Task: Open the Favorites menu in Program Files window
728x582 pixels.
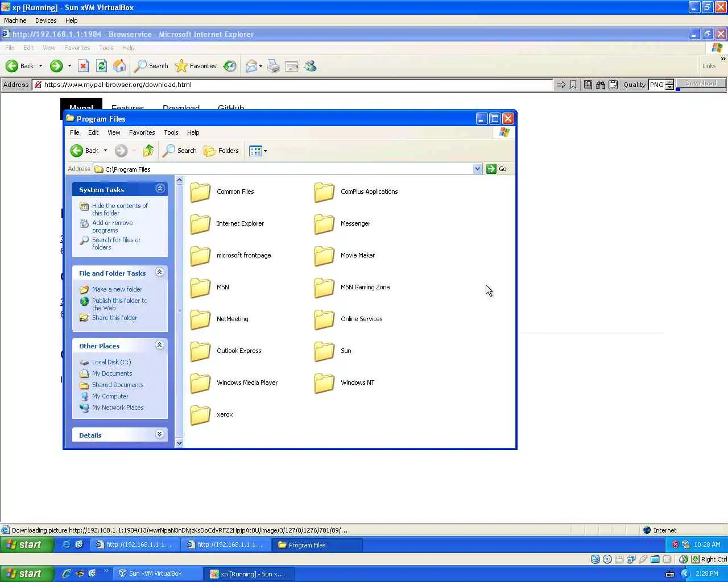Action: [142, 132]
